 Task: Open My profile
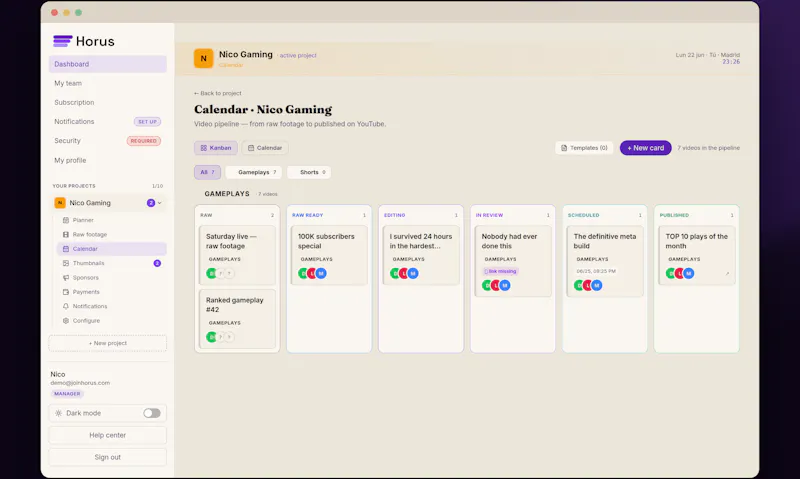(x=108, y=160)
